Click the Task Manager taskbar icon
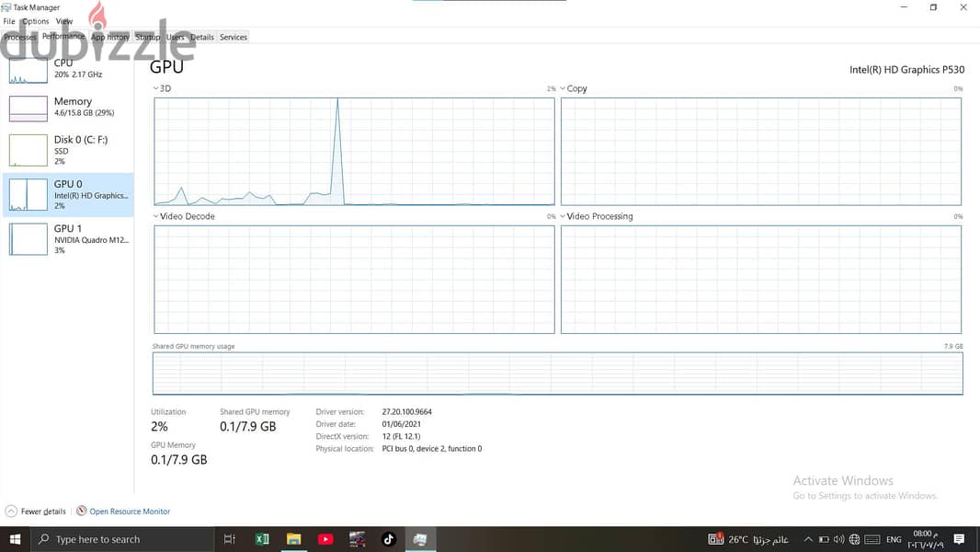 [420, 539]
